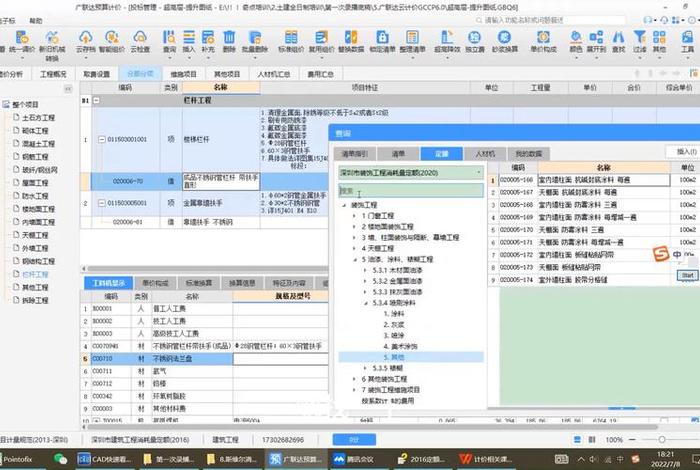Viewport: 700px width, 470px height.
Task: Collapse the 011503005001 row expander
Action: 101,203
